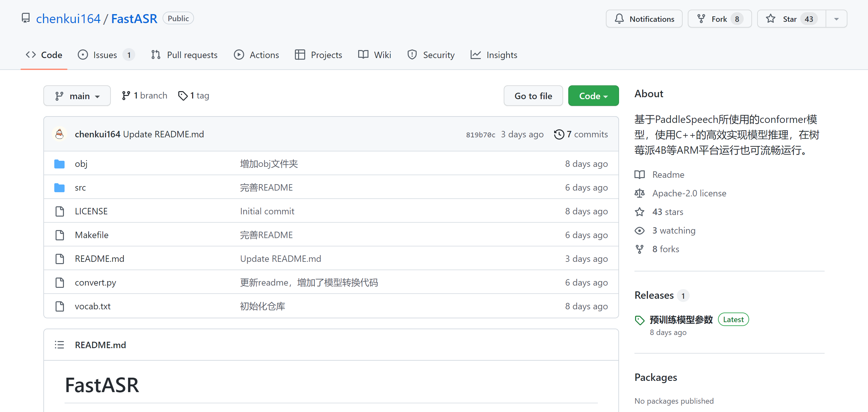Click the Apache-2.0 license scale icon
This screenshot has height=412, width=868.
[640, 193]
